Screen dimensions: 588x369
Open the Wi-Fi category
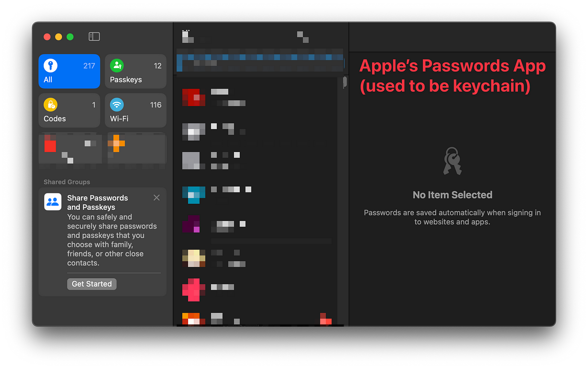pyautogui.click(x=136, y=111)
